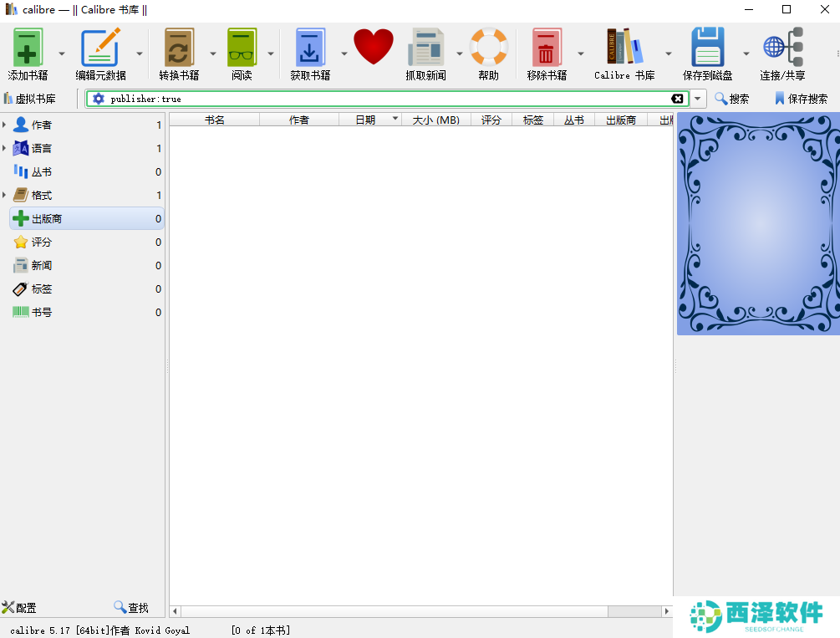840x638 pixels.
Task: Select 语言 in the tag browser
Action: point(87,149)
